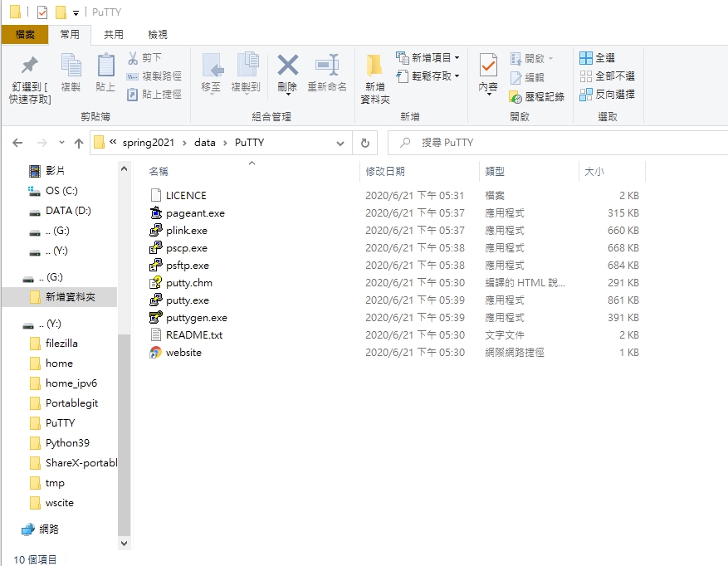
Task: Select the home_ipv6 folder in sidebar
Action: [x=71, y=383]
